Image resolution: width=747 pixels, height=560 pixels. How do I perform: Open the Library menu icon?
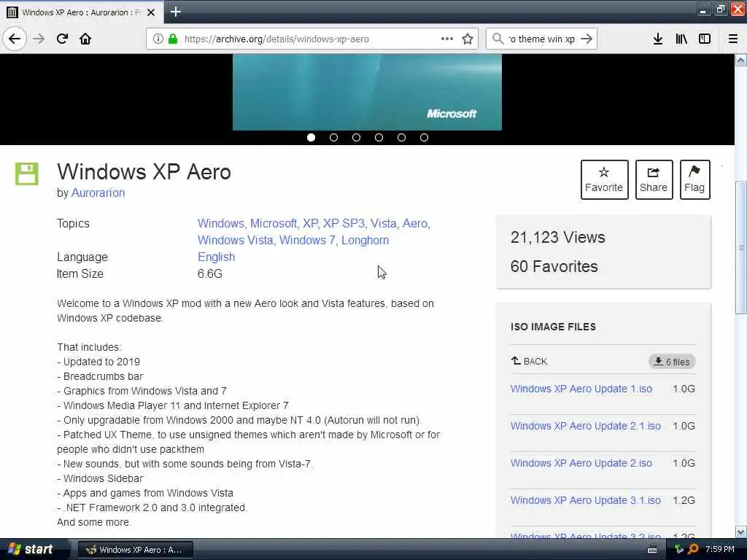681,39
